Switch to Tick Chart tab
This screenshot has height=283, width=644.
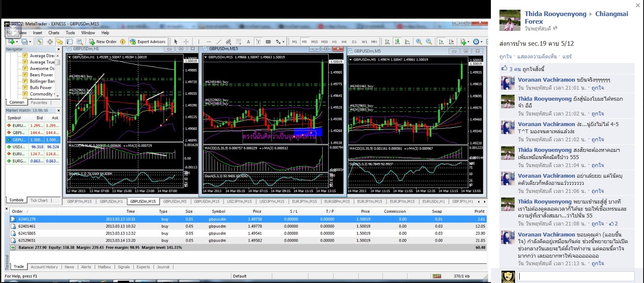click(39, 200)
